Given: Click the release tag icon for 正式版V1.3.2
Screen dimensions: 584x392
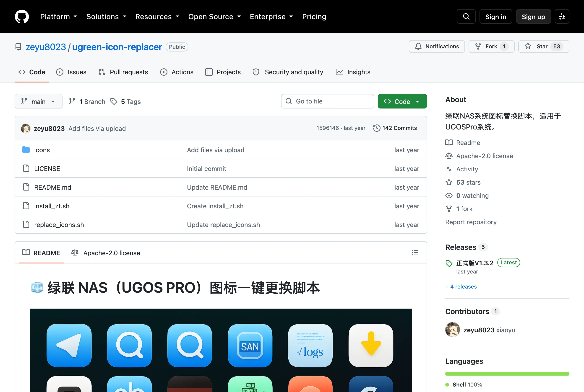Looking at the screenshot, I should tap(449, 263).
